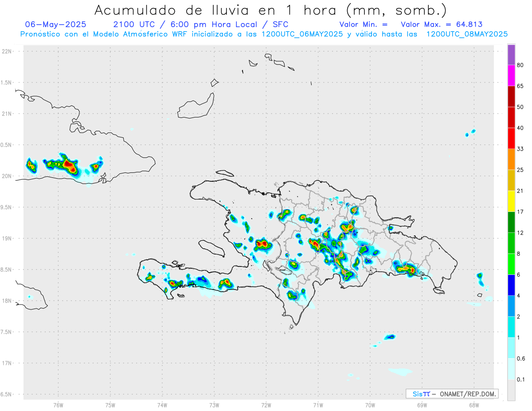Click the 'Valor Max. = 64.813' text
Screen dimensions: 532x411
tap(442, 24)
